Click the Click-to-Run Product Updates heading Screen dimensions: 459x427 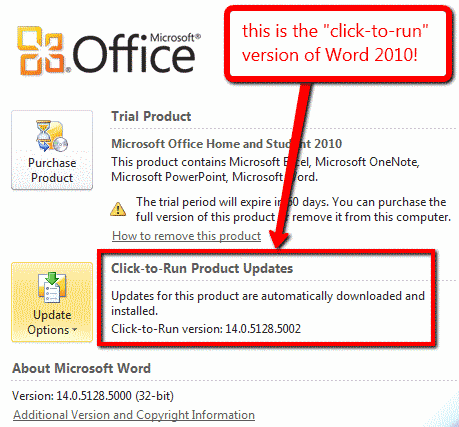tap(202, 268)
